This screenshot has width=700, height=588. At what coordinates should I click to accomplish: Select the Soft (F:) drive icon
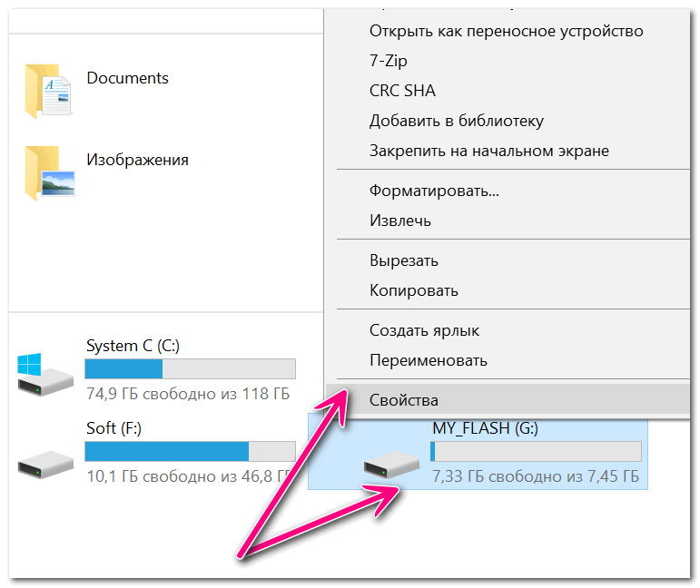pyautogui.click(x=45, y=465)
